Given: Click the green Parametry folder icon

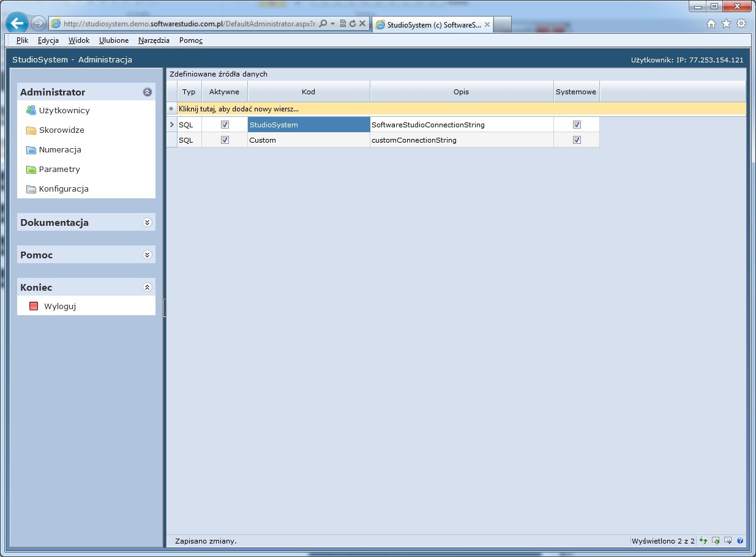Looking at the screenshot, I should click(31, 169).
